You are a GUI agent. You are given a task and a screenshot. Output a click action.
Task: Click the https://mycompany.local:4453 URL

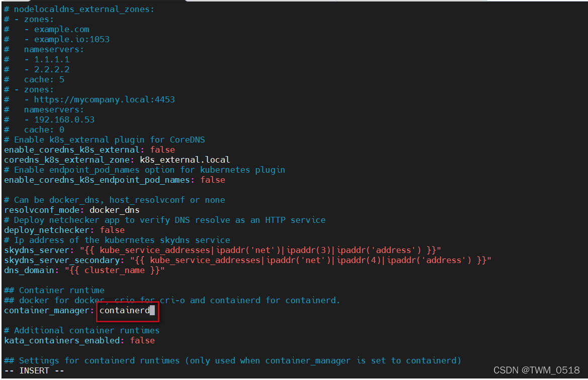tap(104, 99)
